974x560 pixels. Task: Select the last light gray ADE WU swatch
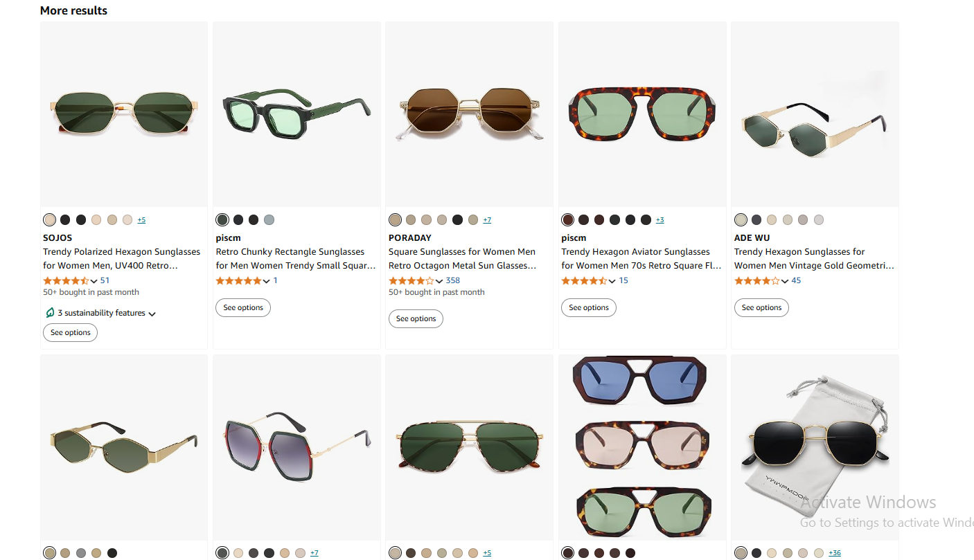[x=819, y=220]
